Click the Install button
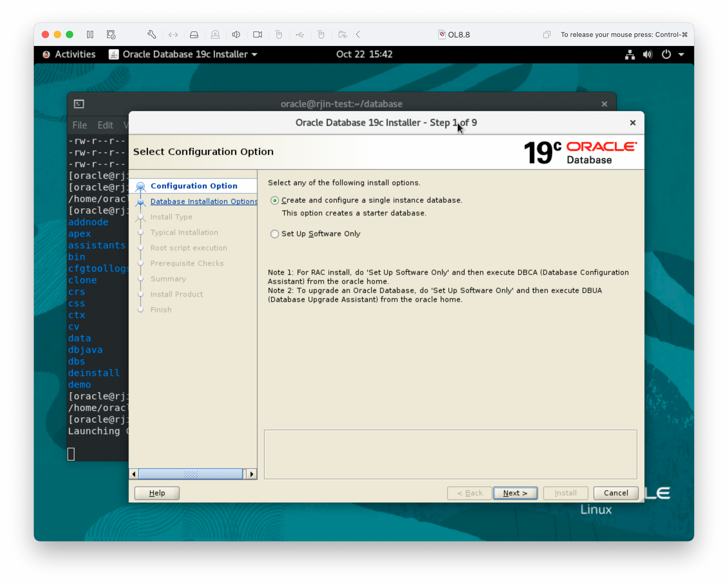The height and width of the screenshot is (586, 728). coord(566,493)
